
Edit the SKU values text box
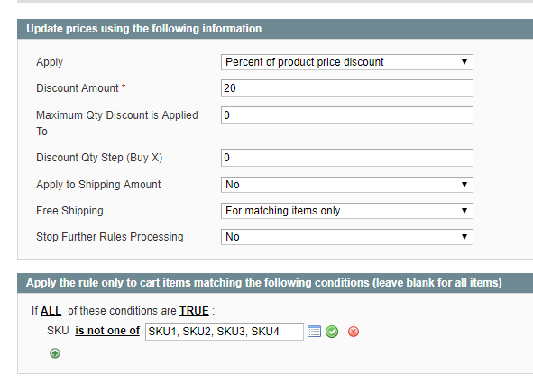pyautogui.click(x=225, y=332)
